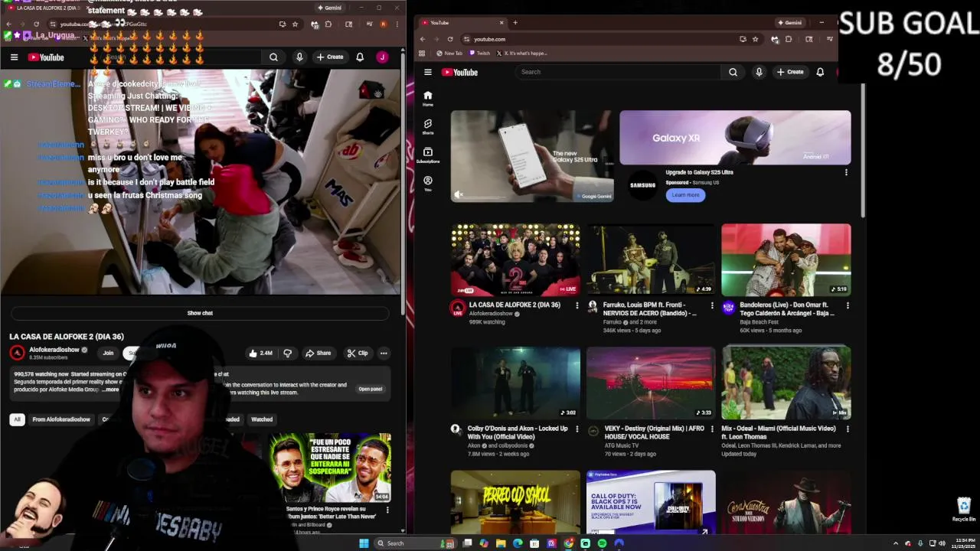
Task: Open options for LA CASA DE ALOFOKE 2 card
Action: pos(577,305)
